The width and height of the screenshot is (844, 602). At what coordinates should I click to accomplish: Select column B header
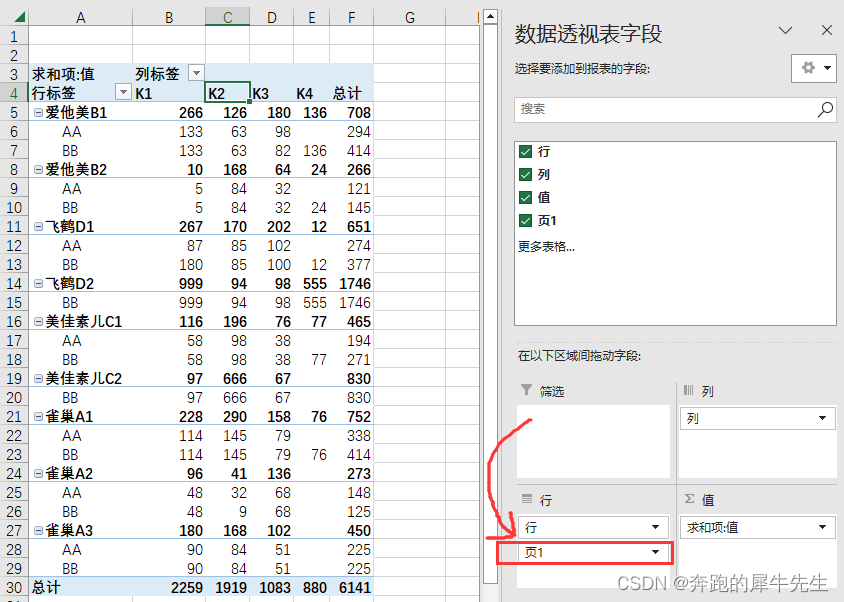coord(169,17)
